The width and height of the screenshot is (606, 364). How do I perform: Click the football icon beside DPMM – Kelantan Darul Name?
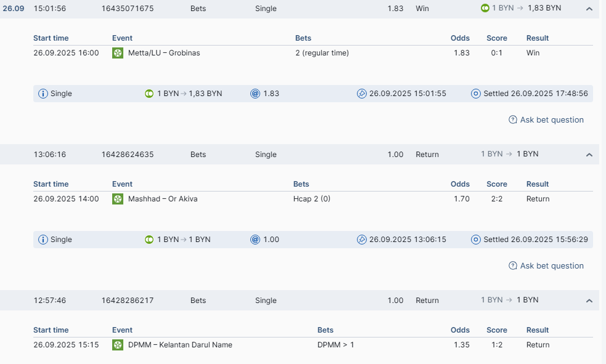118,345
